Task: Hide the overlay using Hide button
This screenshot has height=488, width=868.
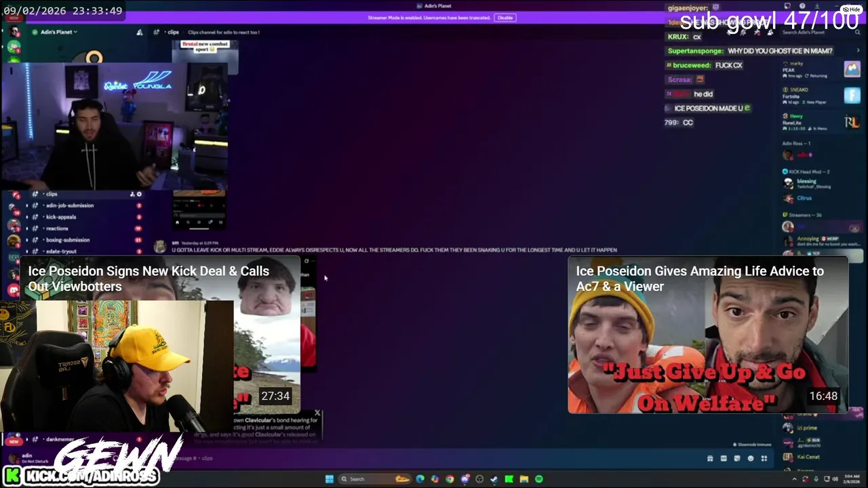Action: tap(852, 9)
